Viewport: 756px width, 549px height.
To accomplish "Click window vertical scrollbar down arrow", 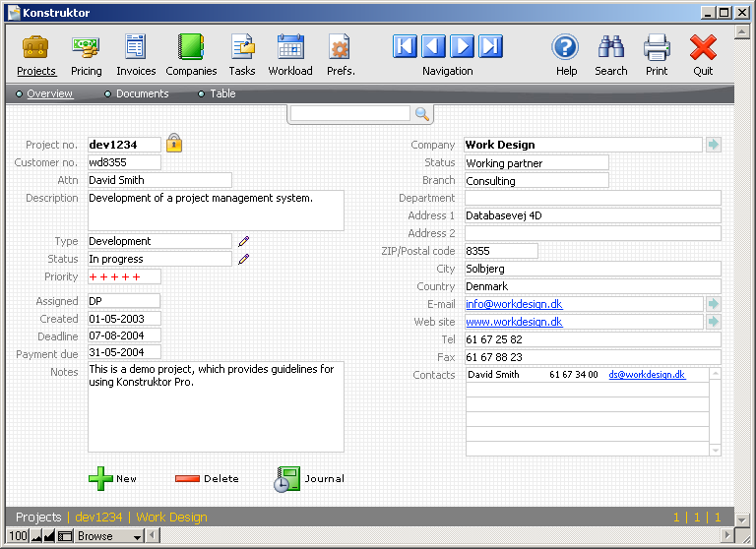I will [x=741, y=519].
